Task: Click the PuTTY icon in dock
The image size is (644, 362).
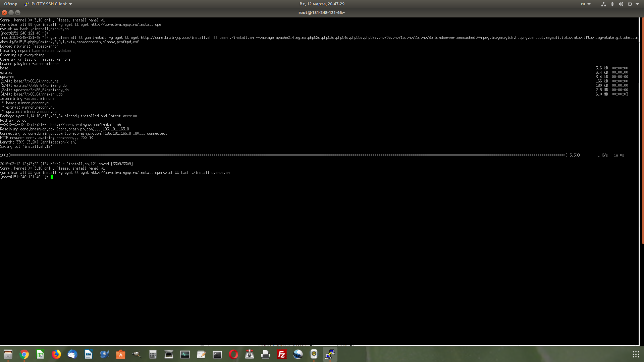Action: click(x=330, y=354)
